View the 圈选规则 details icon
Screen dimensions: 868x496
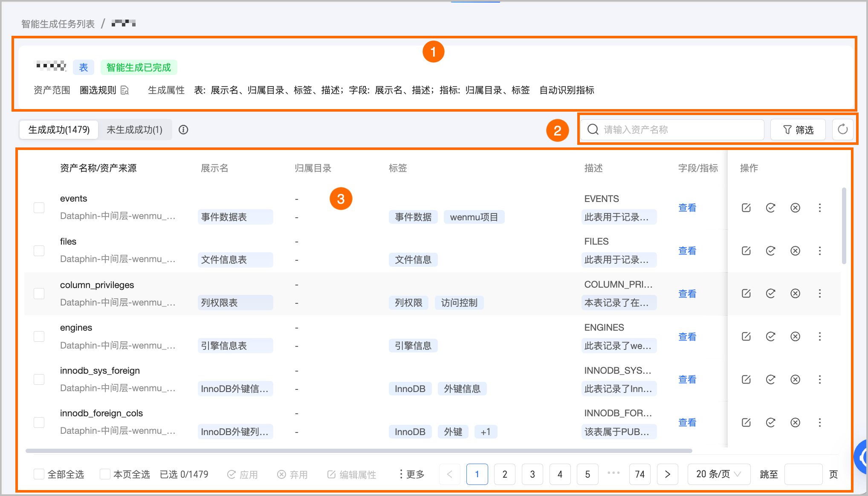pyautogui.click(x=125, y=90)
